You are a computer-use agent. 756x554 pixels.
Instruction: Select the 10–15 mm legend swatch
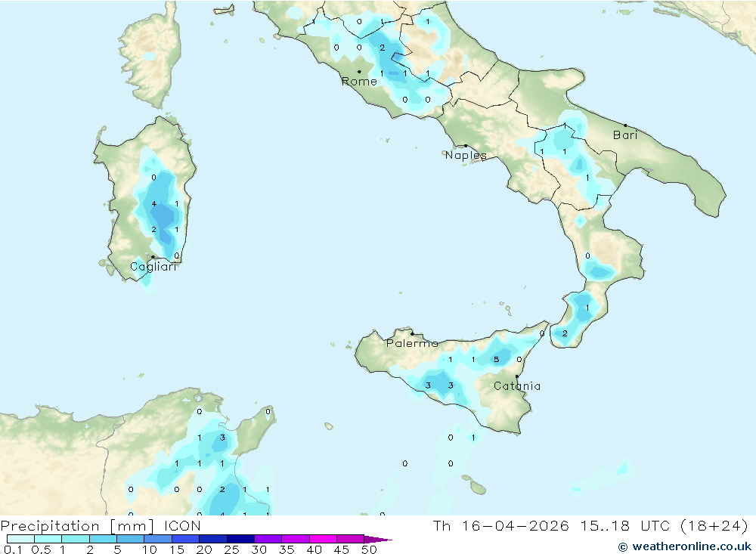pyautogui.click(x=158, y=539)
